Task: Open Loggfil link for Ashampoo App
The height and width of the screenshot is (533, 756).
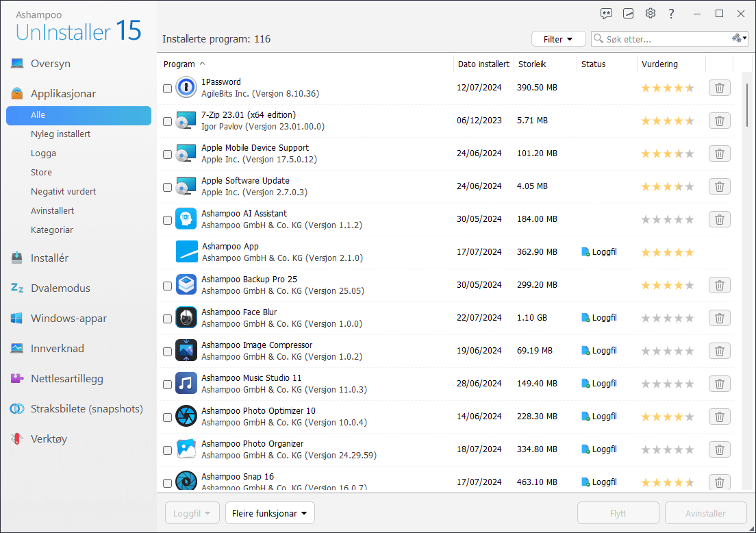Action: click(599, 252)
